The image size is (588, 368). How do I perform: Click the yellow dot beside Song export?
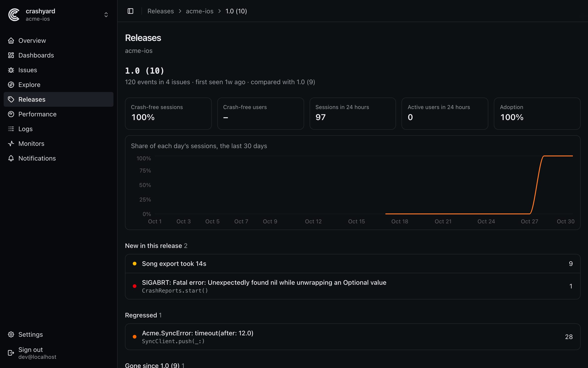[135, 264]
